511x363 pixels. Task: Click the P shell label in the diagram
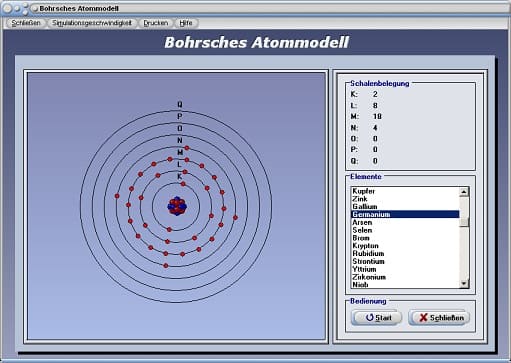[x=180, y=116]
